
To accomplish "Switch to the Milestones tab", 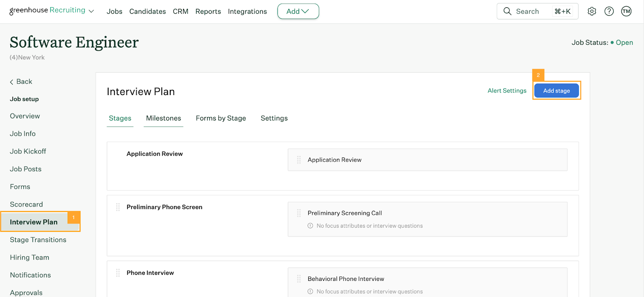I will (163, 118).
